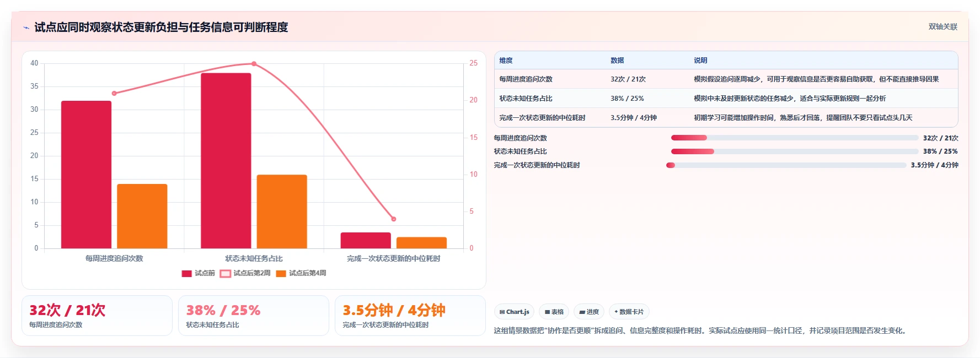Open the 38% / 25% stat card
This screenshot has width=980, height=358.
[254, 316]
